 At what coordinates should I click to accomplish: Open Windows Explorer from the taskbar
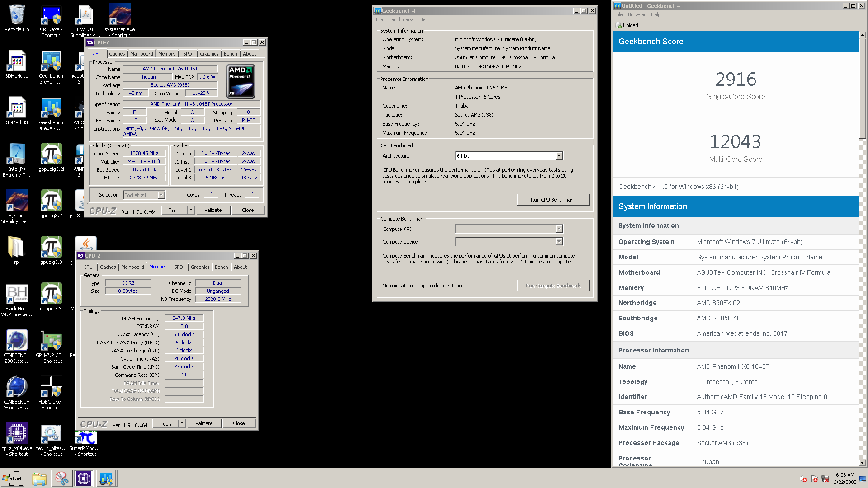coord(39,479)
